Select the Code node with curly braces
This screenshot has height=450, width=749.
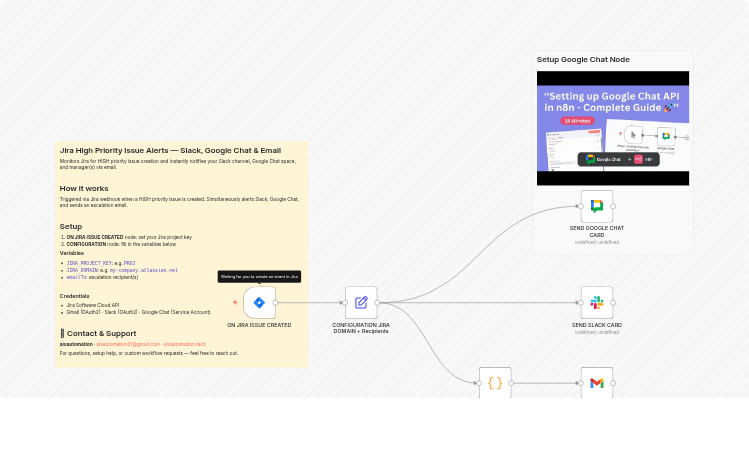point(495,383)
